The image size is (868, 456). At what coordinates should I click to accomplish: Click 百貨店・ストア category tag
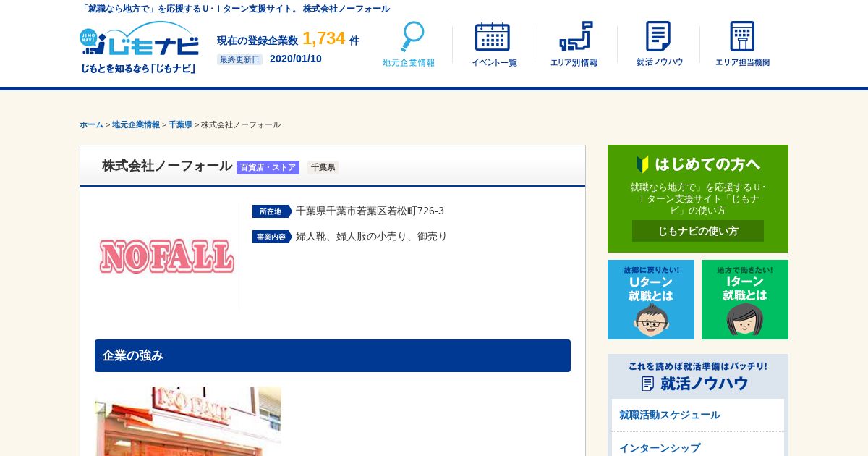[x=268, y=167]
